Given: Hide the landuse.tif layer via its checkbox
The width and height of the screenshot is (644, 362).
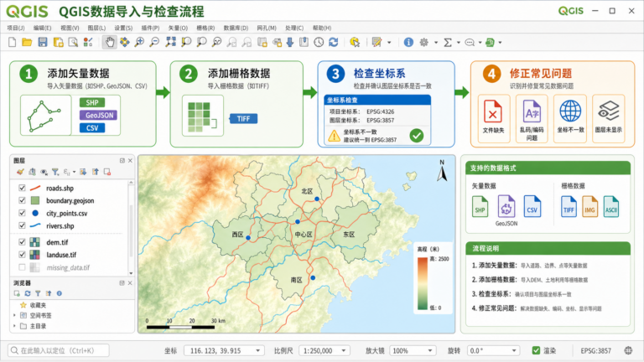Looking at the screenshot, I should tap(22, 255).
